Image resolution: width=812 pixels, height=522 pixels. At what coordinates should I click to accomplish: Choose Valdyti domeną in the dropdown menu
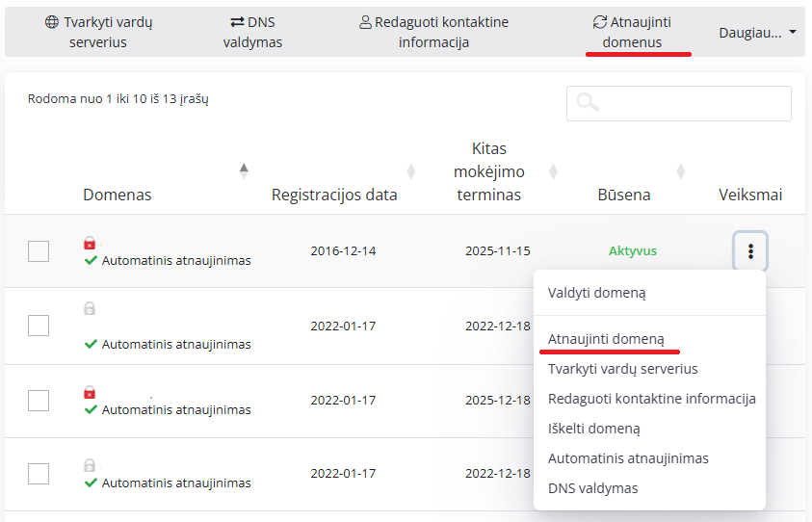click(596, 293)
